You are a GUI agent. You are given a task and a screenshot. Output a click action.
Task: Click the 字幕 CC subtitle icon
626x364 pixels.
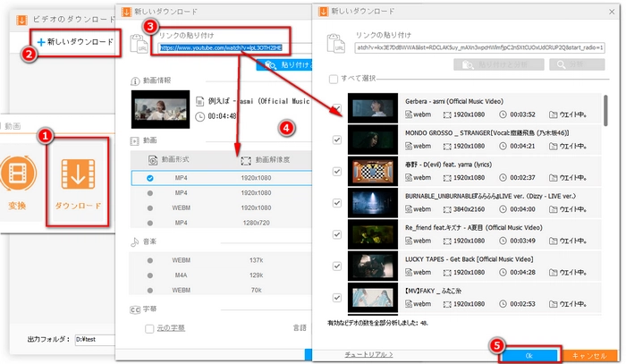click(x=134, y=309)
